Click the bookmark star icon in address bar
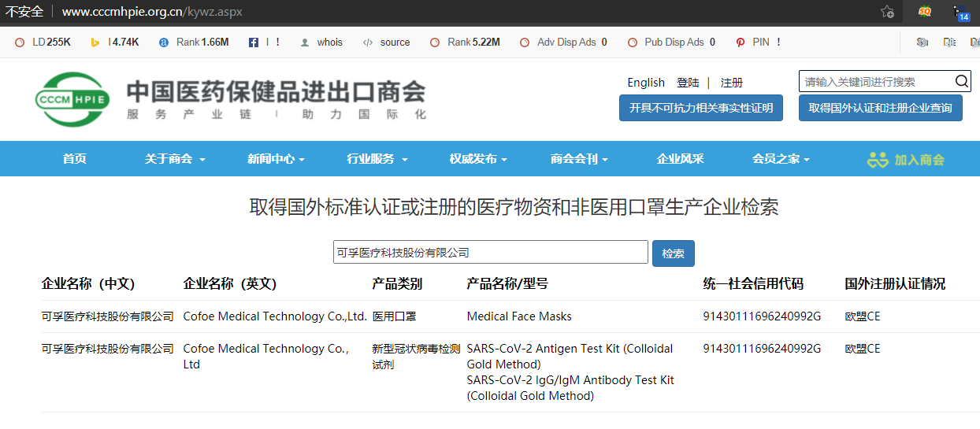 coord(887,12)
